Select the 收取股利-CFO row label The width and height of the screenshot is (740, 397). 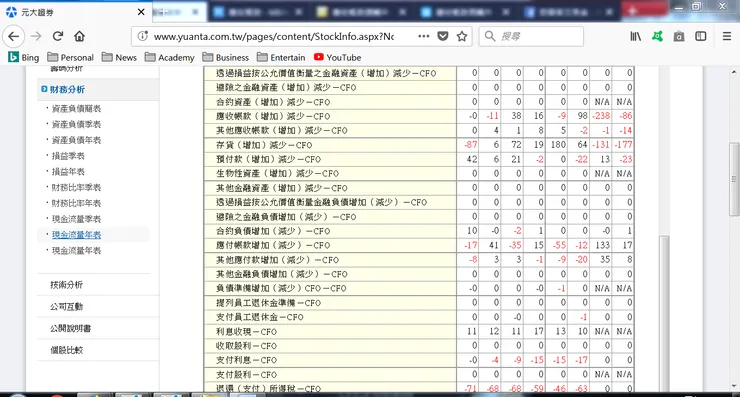click(x=246, y=346)
